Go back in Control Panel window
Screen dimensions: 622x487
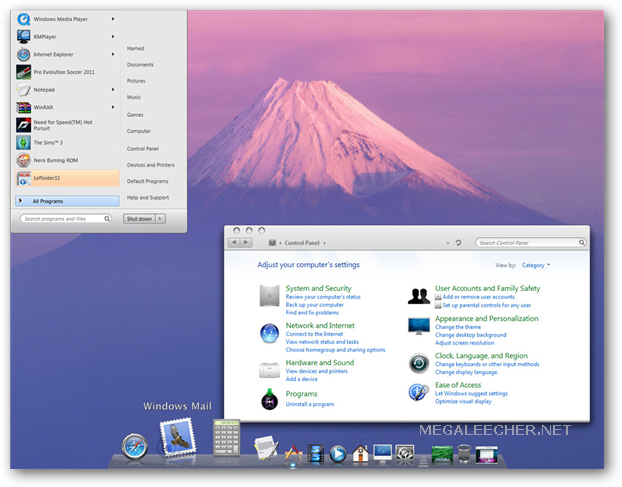(234, 242)
